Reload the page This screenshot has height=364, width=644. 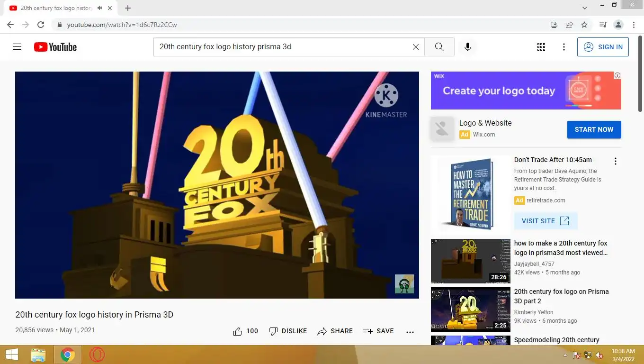click(41, 25)
